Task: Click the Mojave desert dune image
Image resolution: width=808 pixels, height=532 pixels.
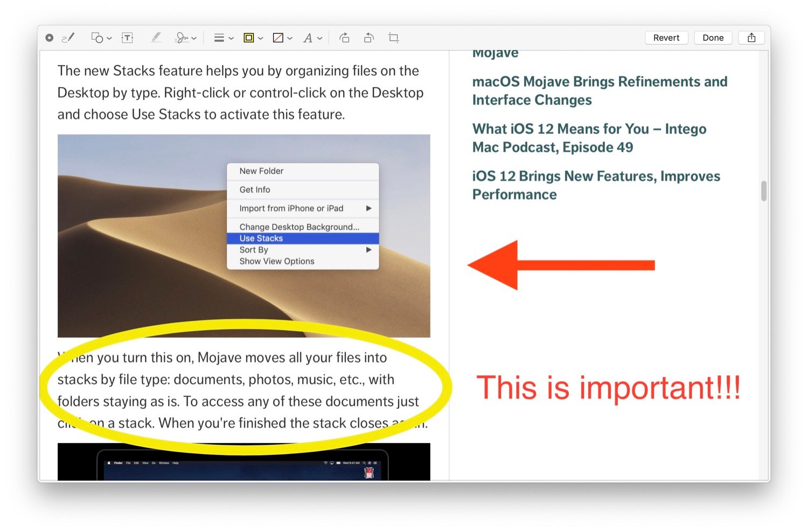Action: coord(244,236)
